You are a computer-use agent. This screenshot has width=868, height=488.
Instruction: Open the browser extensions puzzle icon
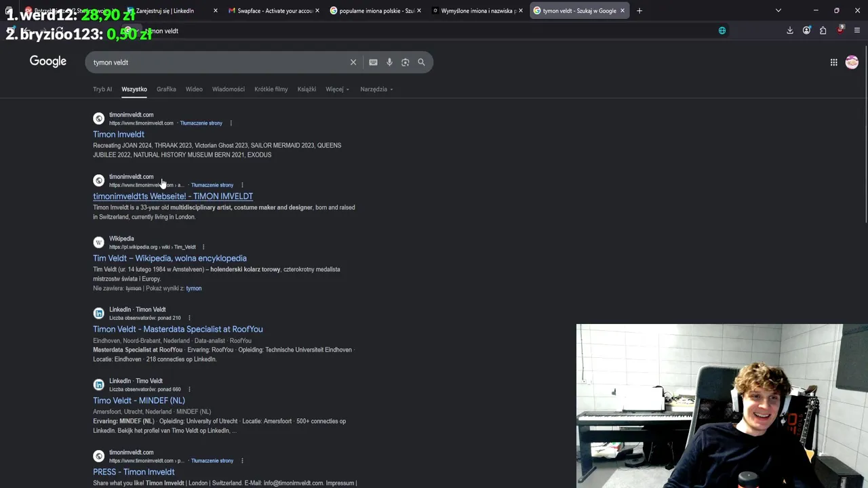coord(823,30)
